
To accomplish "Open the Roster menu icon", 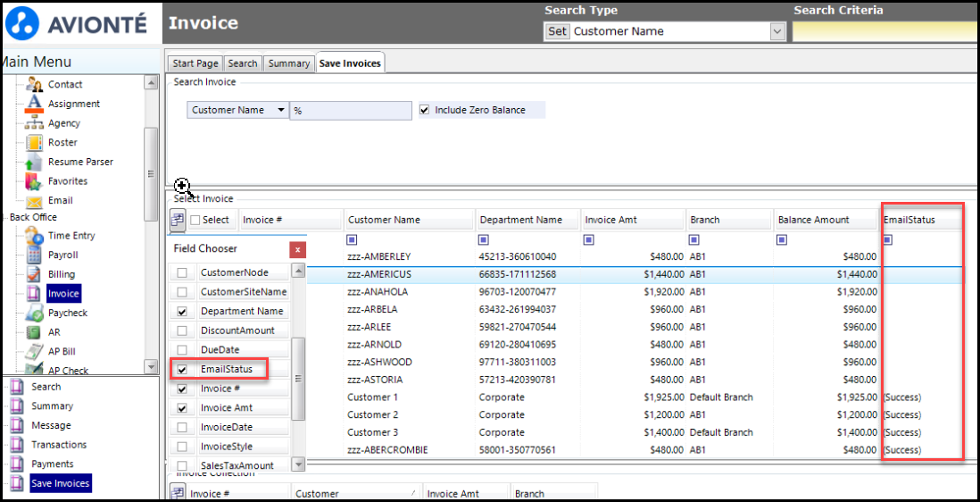I will pyautogui.click(x=34, y=143).
